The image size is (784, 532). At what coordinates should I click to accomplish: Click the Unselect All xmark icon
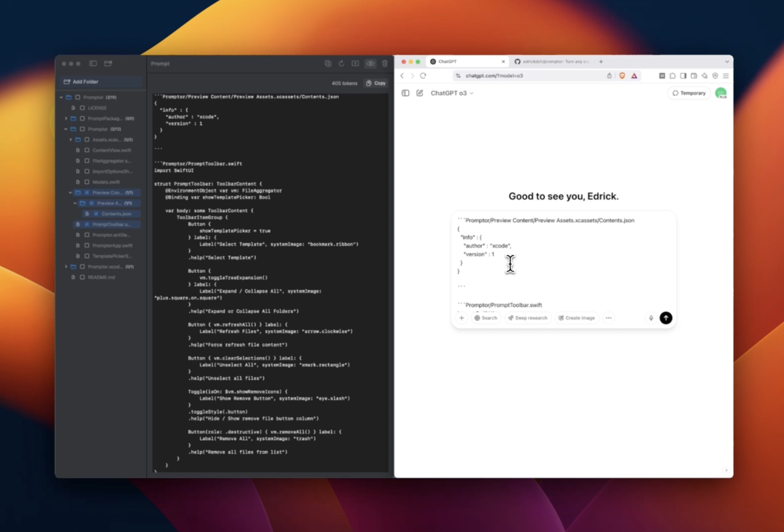point(355,63)
